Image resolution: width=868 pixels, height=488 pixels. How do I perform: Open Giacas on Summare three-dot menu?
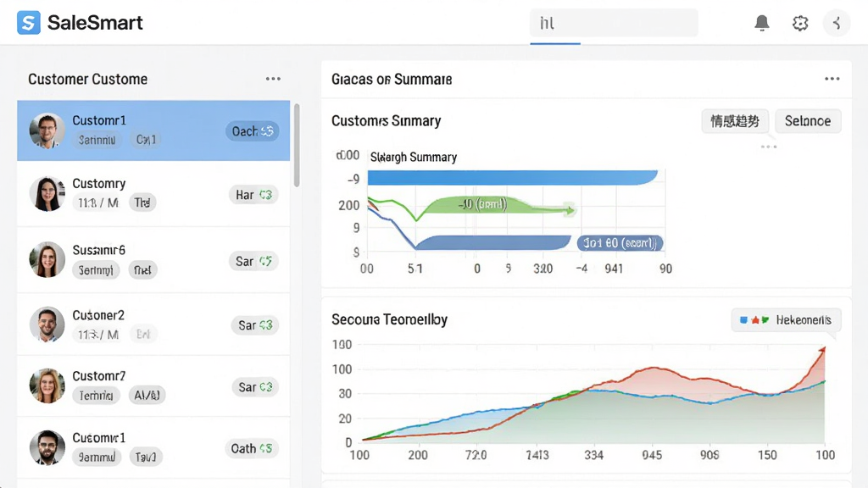click(832, 79)
